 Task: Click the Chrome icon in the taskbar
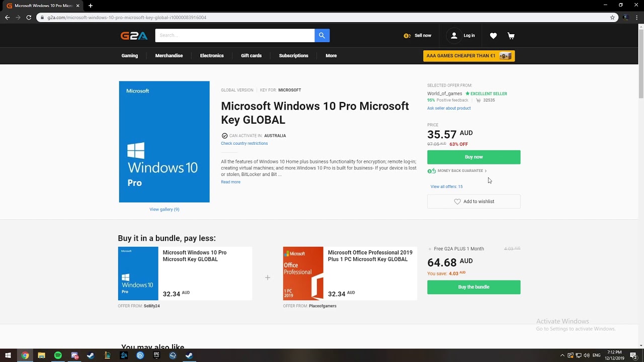[25, 355]
